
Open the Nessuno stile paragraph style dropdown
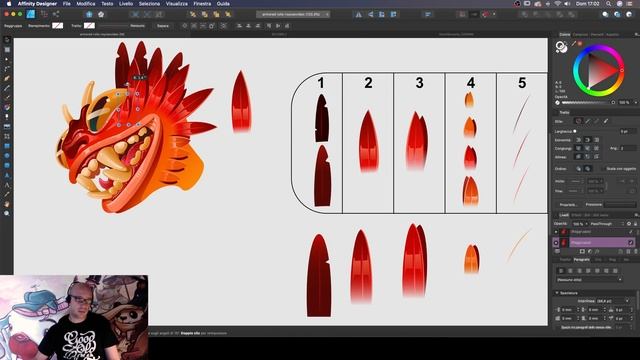pos(589,280)
